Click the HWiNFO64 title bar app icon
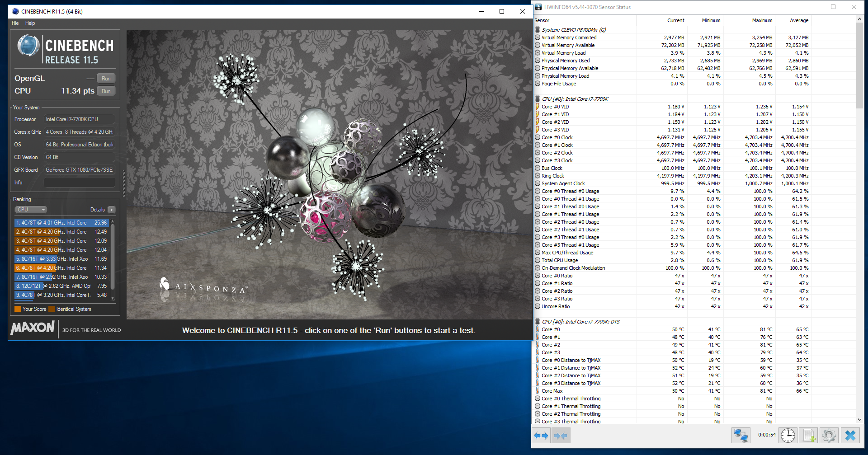 (538, 7)
